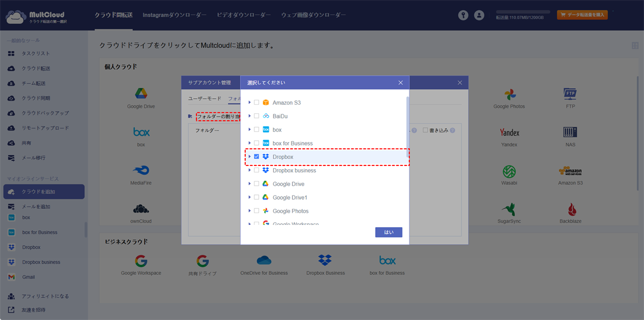Add the Backblaze cloud
This screenshot has width=644, height=320.
pos(570,213)
